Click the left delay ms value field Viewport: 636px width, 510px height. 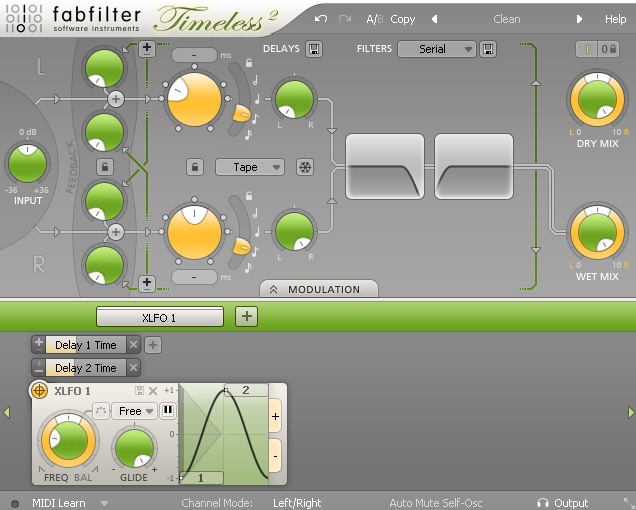(x=194, y=55)
